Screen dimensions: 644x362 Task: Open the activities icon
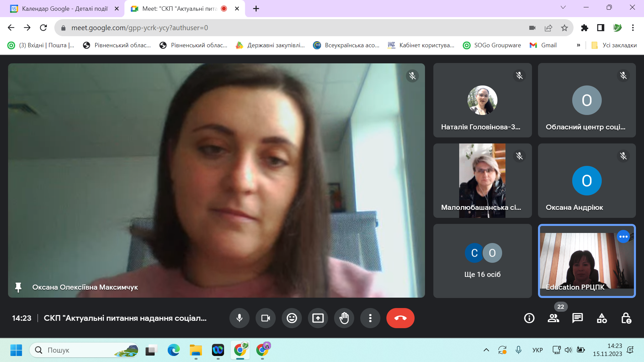pos(601,318)
